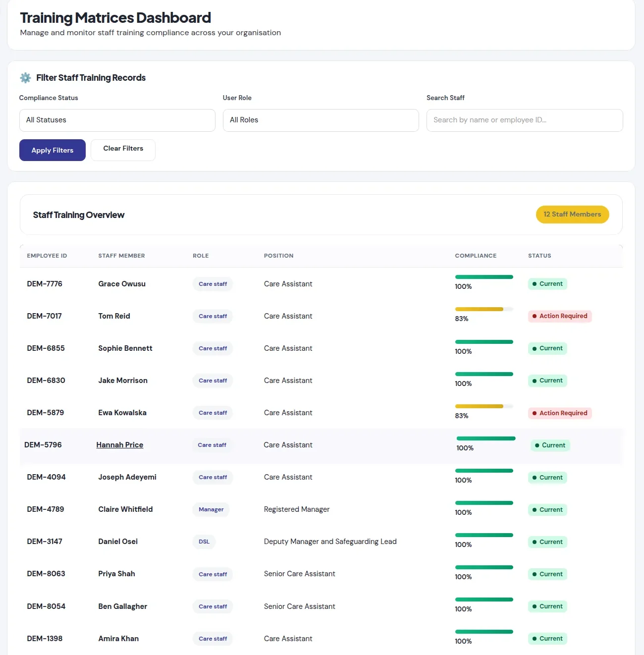The height and width of the screenshot is (655, 644).
Task: Click the Status column header
Action: point(539,256)
